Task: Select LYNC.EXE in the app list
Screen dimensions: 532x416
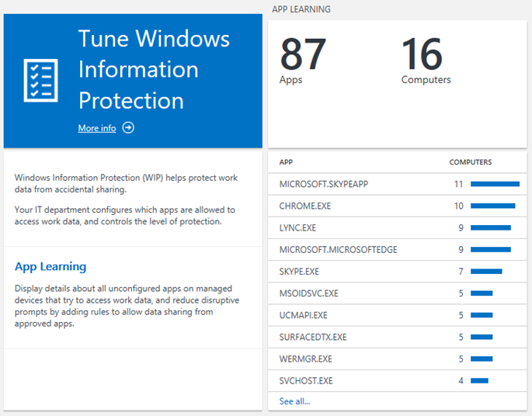Action: click(297, 227)
